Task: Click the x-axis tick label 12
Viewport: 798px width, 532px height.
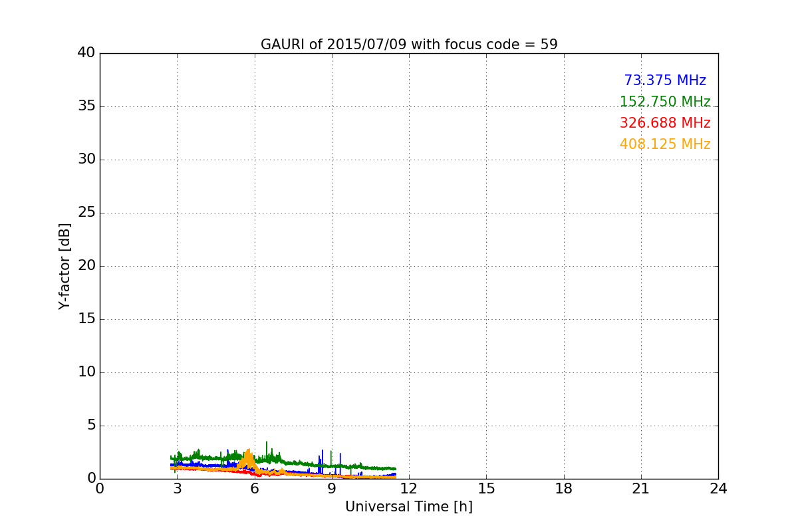Action: click(409, 489)
